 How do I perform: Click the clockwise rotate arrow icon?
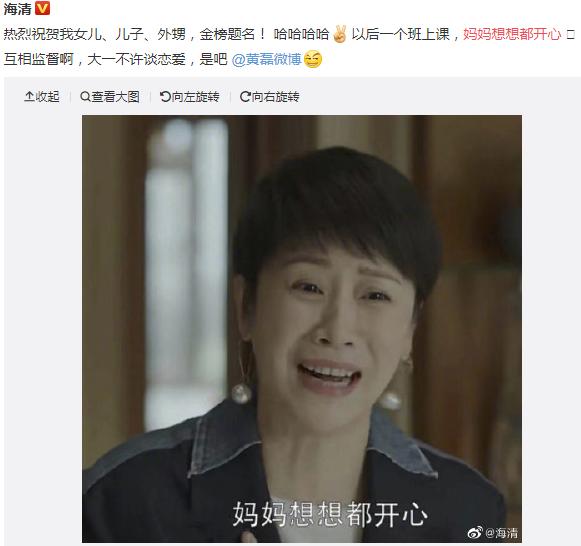pyautogui.click(x=245, y=97)
